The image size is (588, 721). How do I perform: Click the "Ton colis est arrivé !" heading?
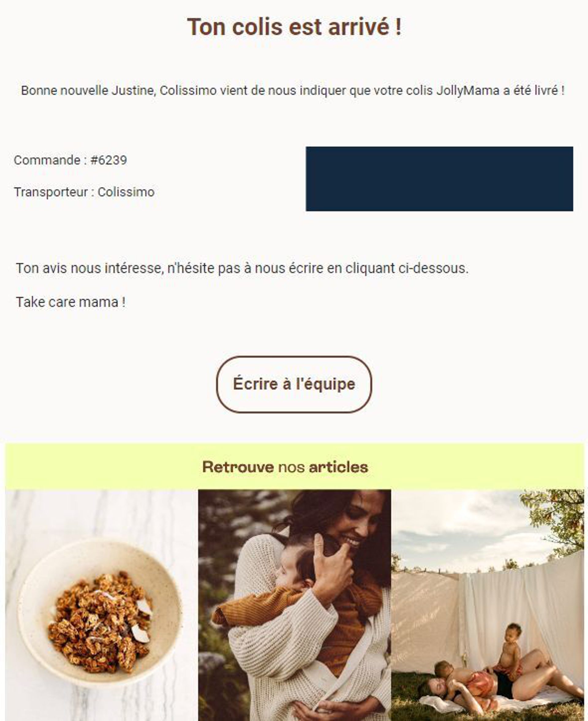[294, 27]
